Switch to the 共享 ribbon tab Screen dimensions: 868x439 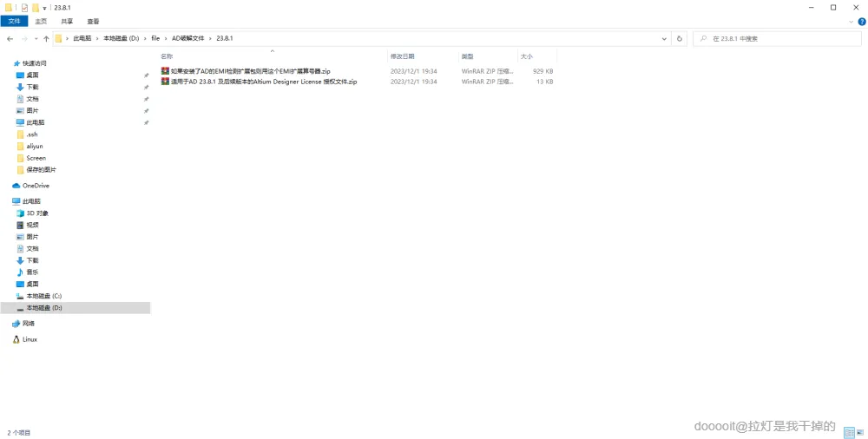pos(67,22)
